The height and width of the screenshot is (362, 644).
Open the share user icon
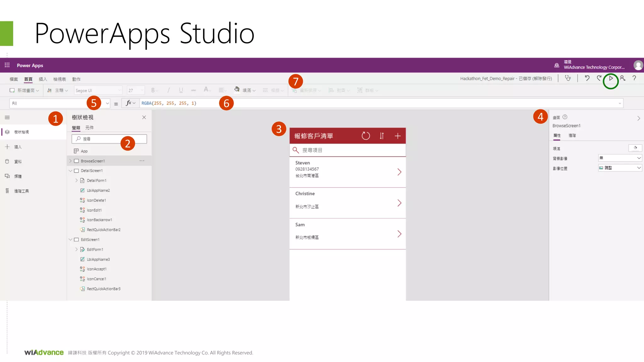[x=623, y=78]
